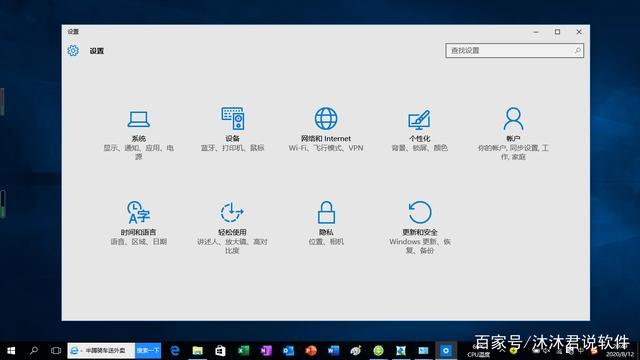Image resolution: width=640 pixels, height=360 pixels.
Task: Click the green round app icon on taskbar
Action: point(378,351)
